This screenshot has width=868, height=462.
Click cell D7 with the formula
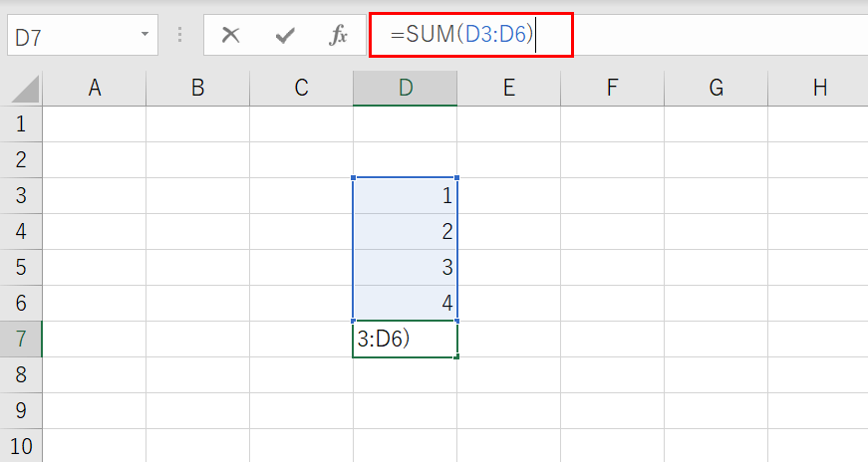406,340
